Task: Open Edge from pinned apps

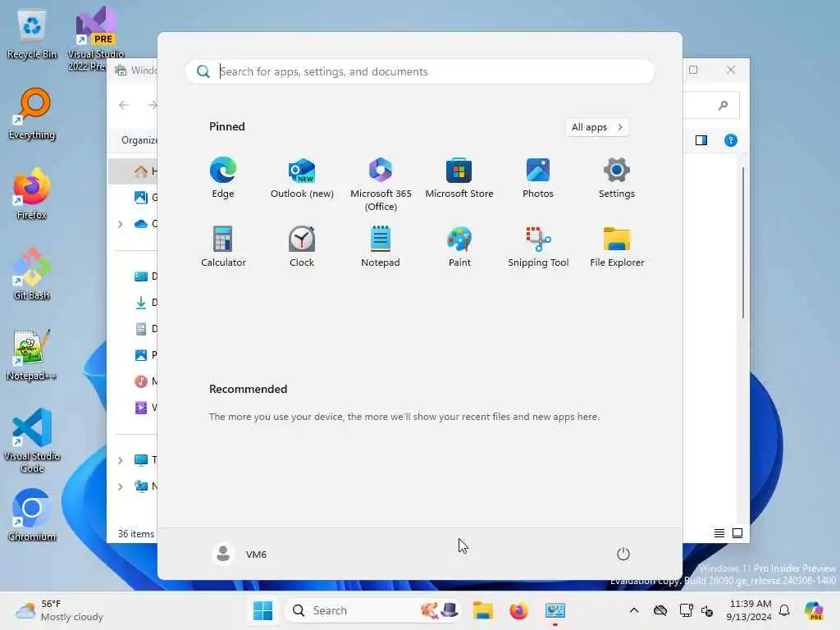Action: click(x=223, y=177)
